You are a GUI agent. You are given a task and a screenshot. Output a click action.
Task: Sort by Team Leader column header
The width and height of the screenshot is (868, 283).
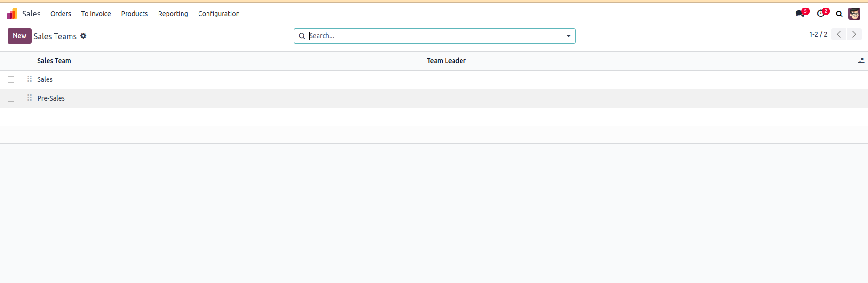[446, 61]
